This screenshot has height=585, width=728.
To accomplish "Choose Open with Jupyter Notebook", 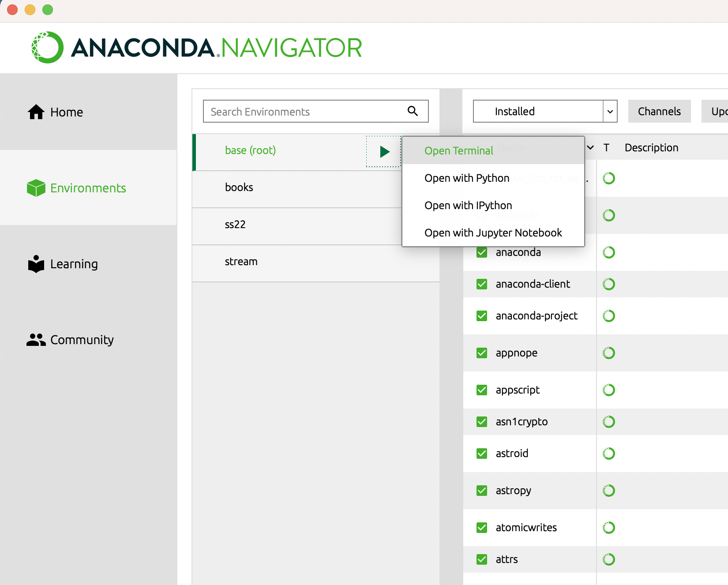I will pyautogui.click(x=493, y=233).
